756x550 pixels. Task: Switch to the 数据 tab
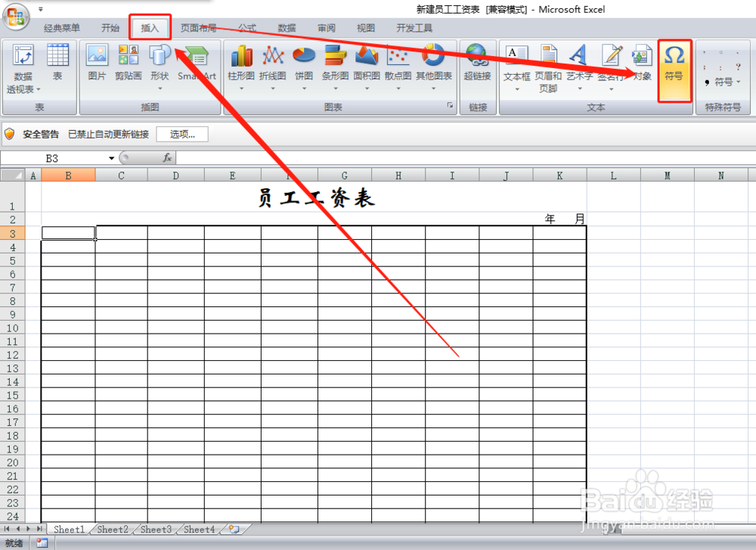click(x=287, y=28)
